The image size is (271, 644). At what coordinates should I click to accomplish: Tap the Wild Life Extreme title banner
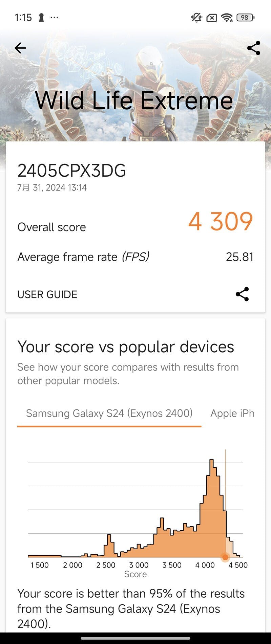[x=134, y=101]
